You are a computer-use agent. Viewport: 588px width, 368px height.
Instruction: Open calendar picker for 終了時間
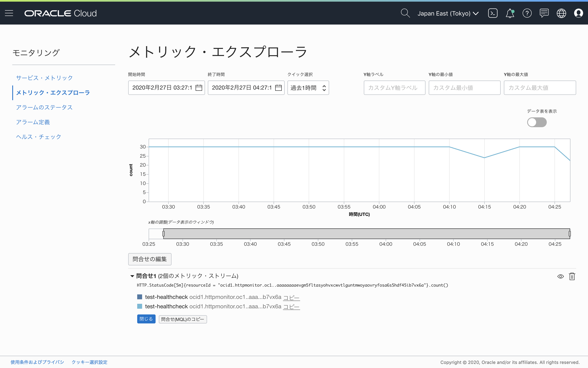(278, 88)
